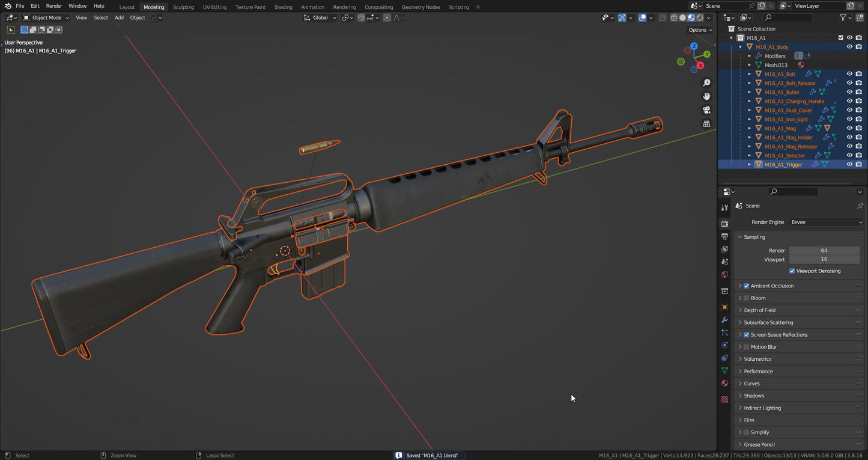Click the camera view icon in viewport
The image size is (868, 460).
706,109
